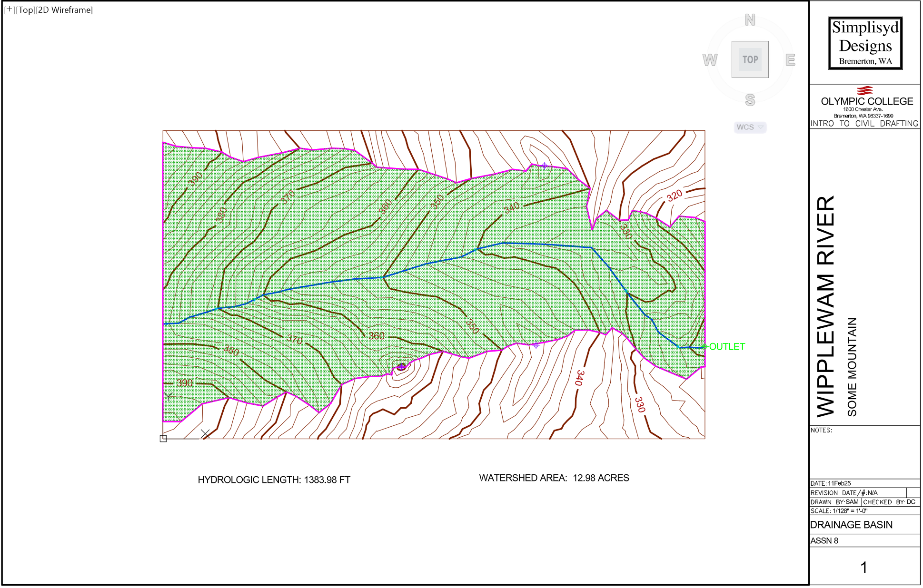Click the UCS origin icon at lower-left corner
The width and height of the screenshot is (923, 588).
163,438
